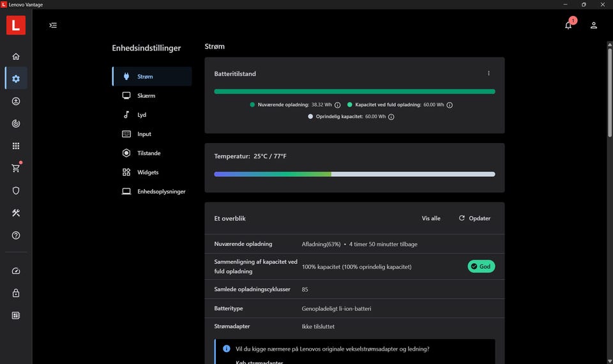Click 100% kapacitet comparison text
Viewport: 613px width, 364px height.
pos(356,267)
